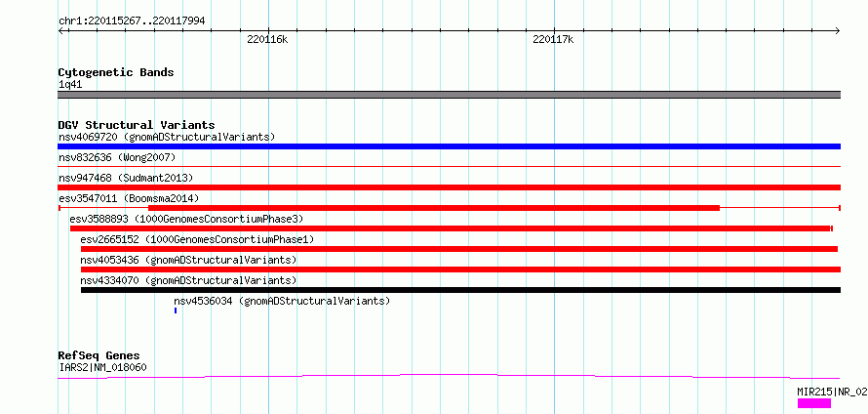Screen dimensions: 868x414
Task: Click esv3547011 (Boomsma2014) label
Action: tap(129, 198)
